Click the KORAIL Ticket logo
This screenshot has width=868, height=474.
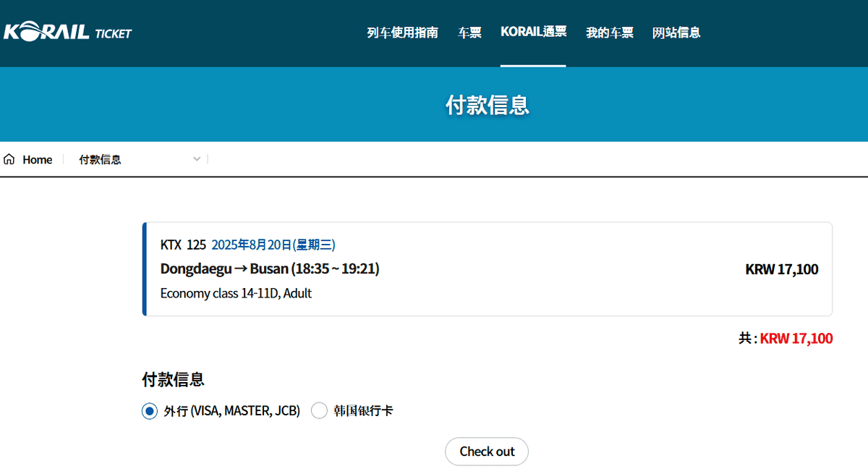coord(67,33)
